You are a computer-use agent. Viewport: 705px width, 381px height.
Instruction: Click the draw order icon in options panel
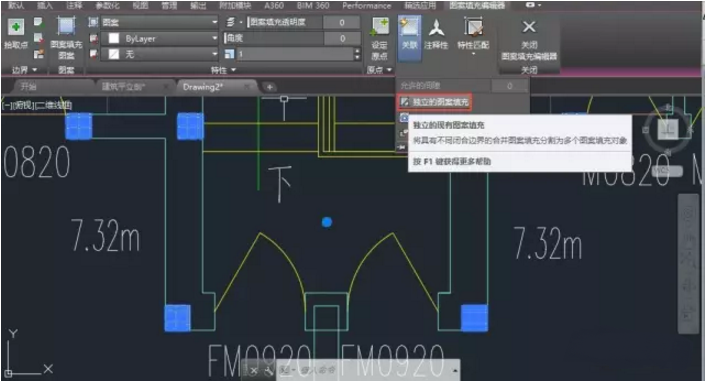tap(403, 133)
